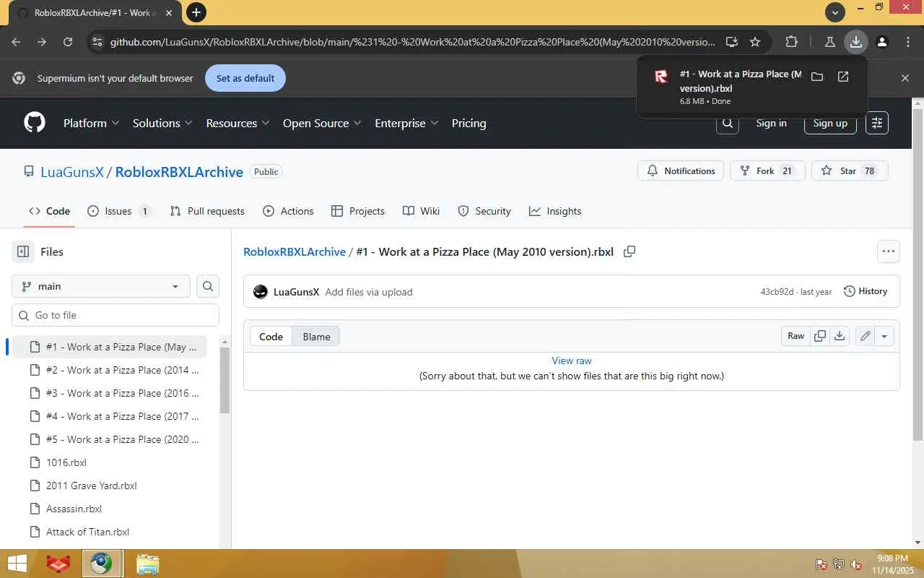This screenshot has width=924, height=578.
Task: Click Sign in link
Action: [x=771, y=123]
